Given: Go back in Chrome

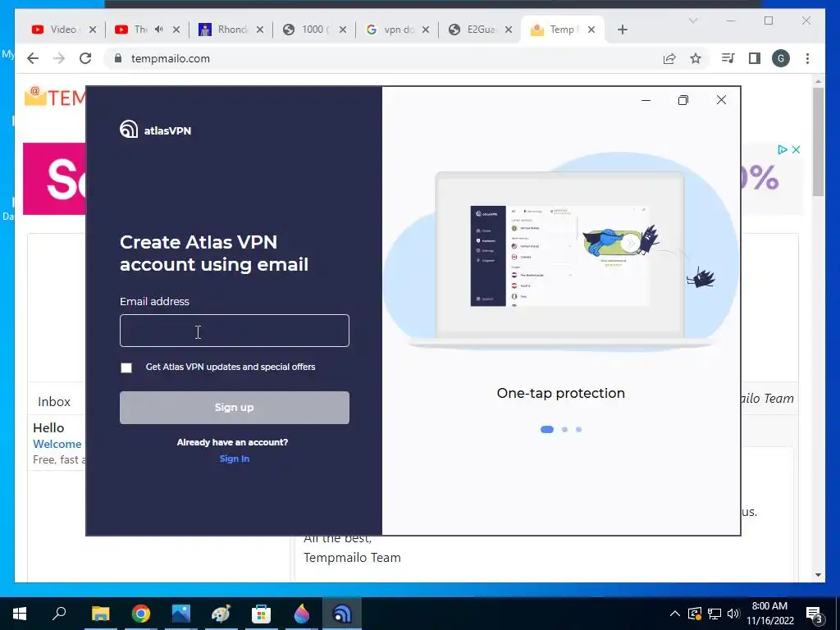Looking at the screenshot, I should coord(33,58).
